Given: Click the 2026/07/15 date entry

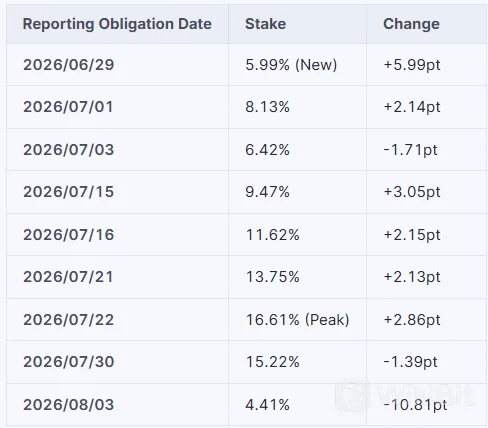Looking at the screenshot, I should [x=69, y=192].
